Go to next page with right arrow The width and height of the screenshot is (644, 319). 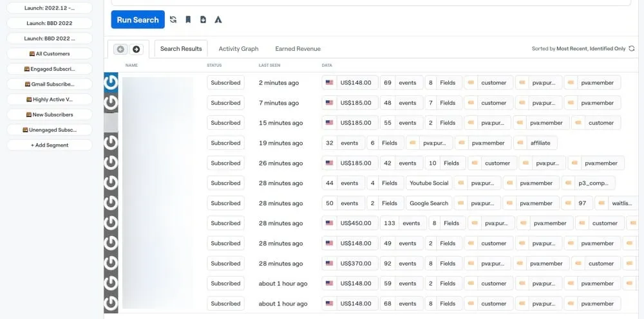point(137,49)
